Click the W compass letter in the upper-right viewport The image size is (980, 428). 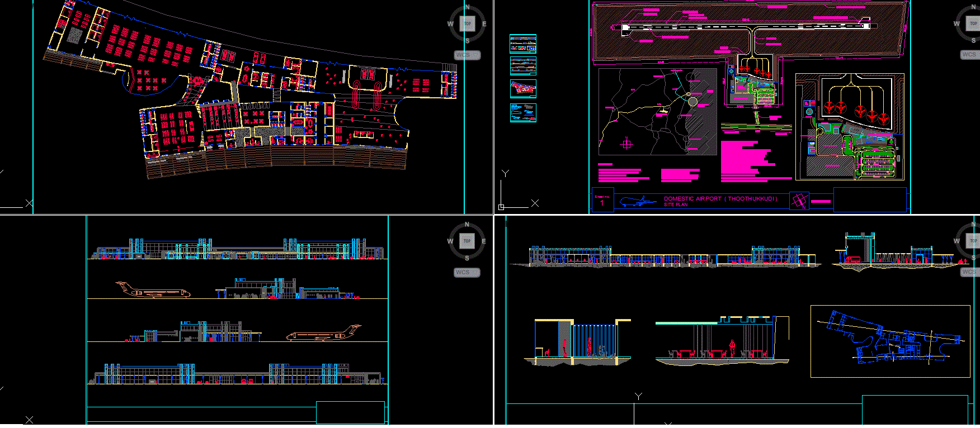coord(957,23)
